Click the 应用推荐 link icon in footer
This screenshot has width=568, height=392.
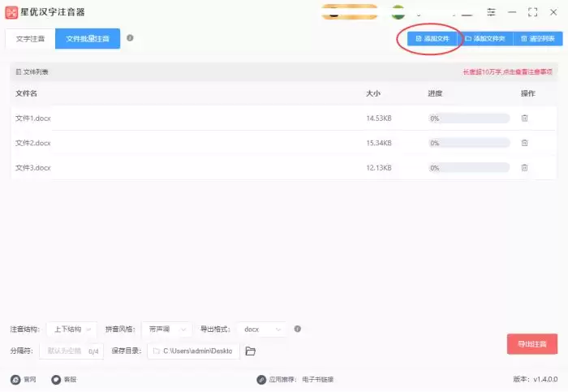[261, 380]
